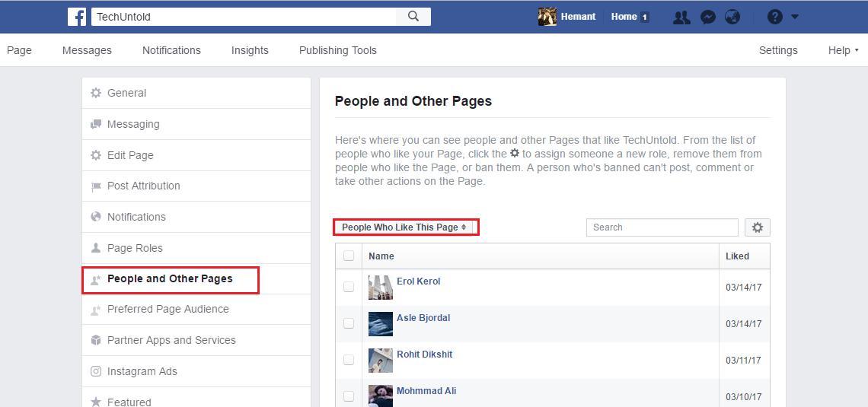
Task: Click the TechUntold top search field
Action: pos(244,17)
